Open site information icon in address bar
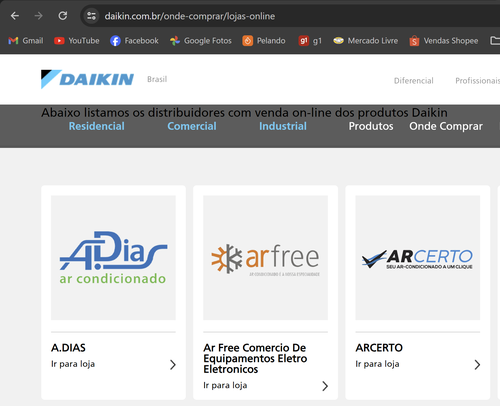Viewport: 500px width, 406px height. coord(91,16)
